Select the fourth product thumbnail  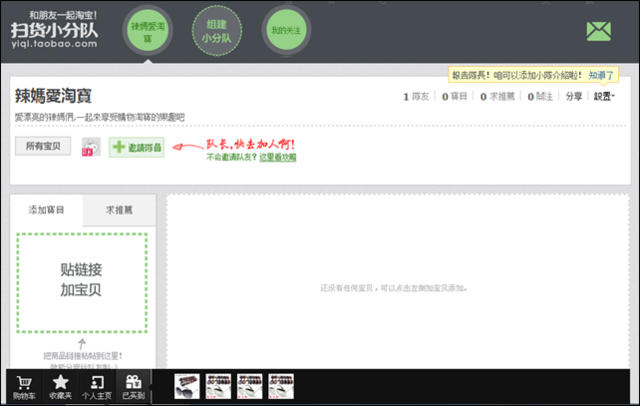(281, 386)
